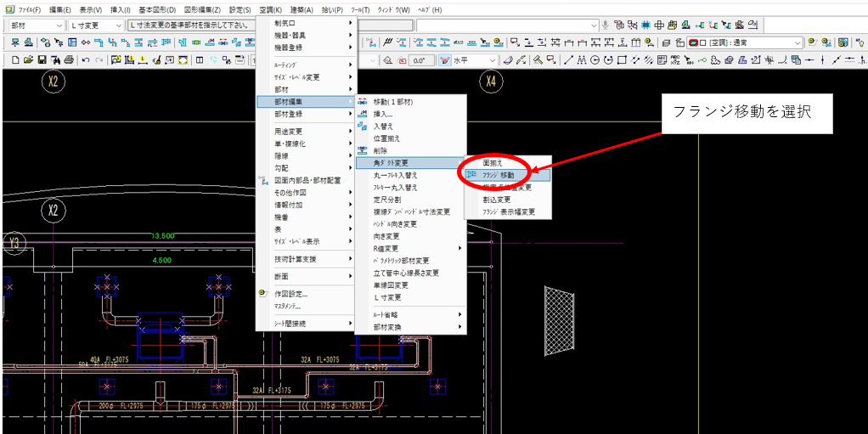
Task: Click the New file icon
Action: click(x=15, y=59)
